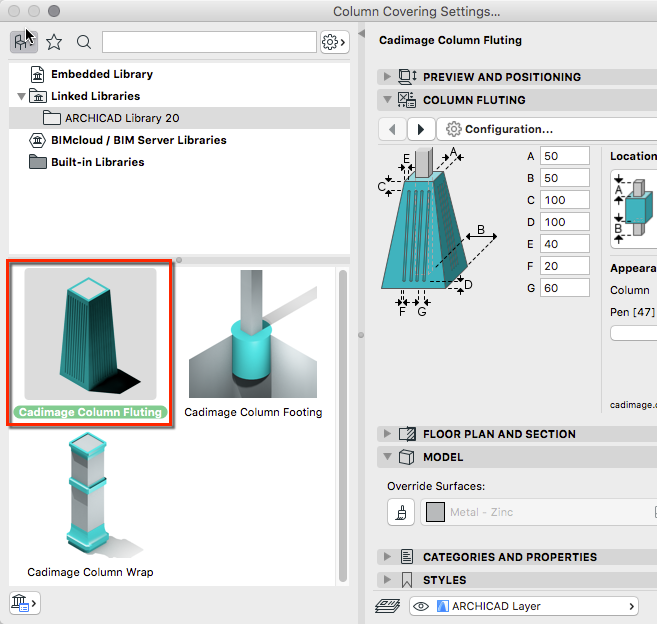Click the Styles bookmark icon
657x624 pixels.
pyautogui.click(x=406, y=580)
